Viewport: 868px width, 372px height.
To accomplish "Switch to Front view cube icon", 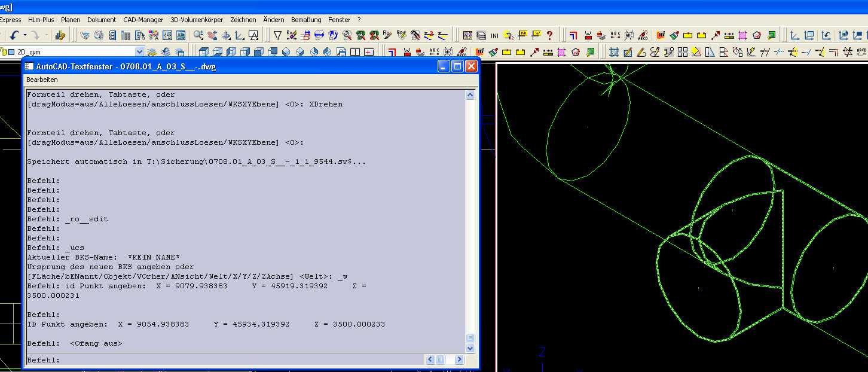I will [x=259, y=52].
